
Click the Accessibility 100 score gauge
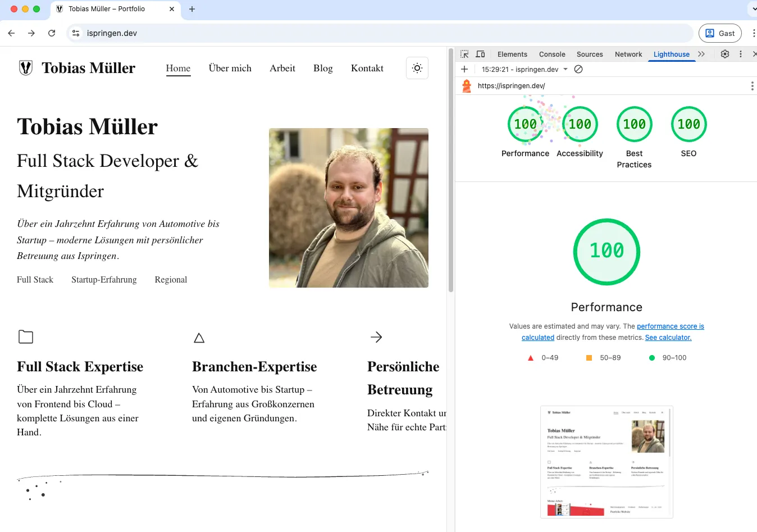(580, 124)
